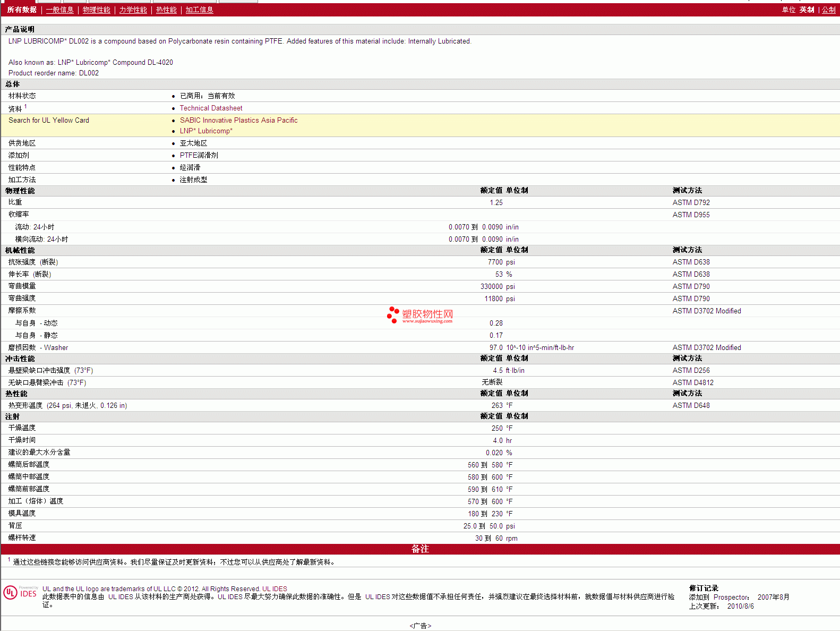Click the 磨损因数 - Washer label
The height and width of the screenshot is (631, 840).
point(38,347)
